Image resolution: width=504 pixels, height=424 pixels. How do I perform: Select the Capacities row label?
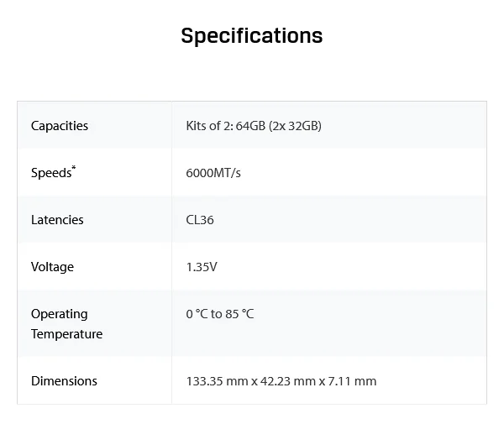60,126
